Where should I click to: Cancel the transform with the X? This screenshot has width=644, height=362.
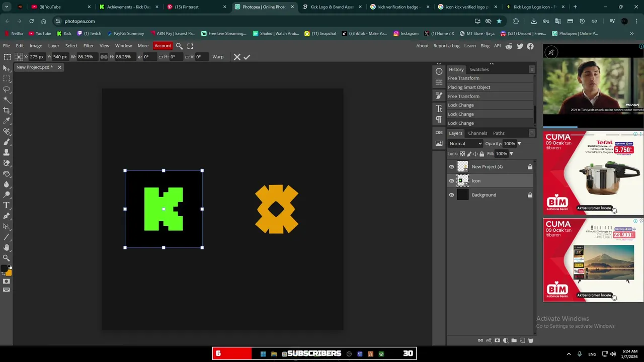[237, 57]
